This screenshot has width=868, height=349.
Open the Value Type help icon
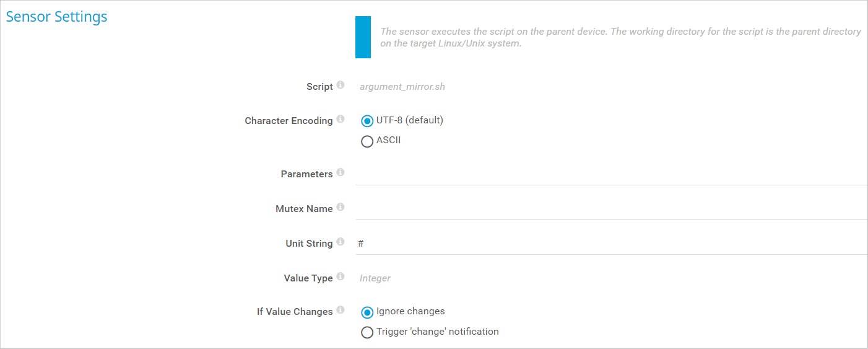pos(341,277)
